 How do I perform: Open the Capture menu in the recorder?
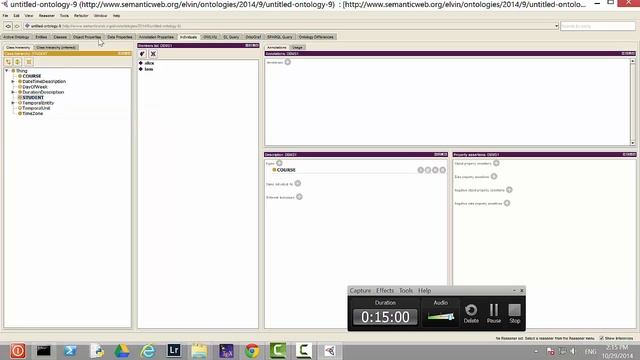point(360,291)
